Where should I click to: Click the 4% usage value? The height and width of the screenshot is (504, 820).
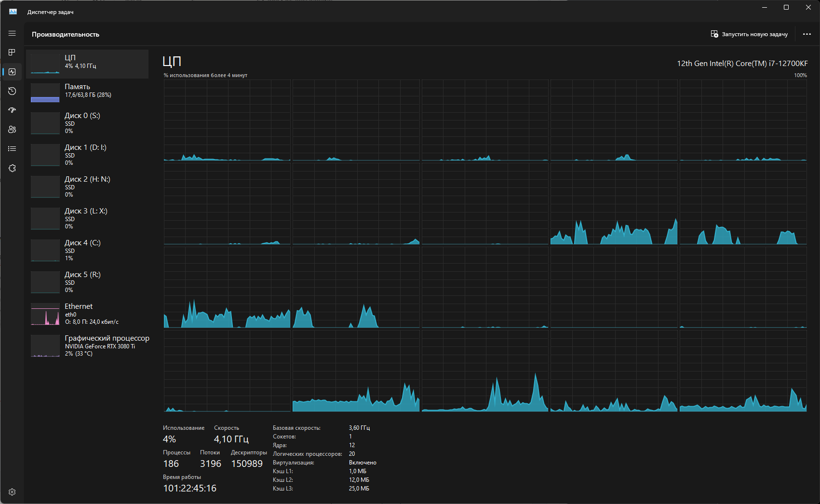point(169,439)
